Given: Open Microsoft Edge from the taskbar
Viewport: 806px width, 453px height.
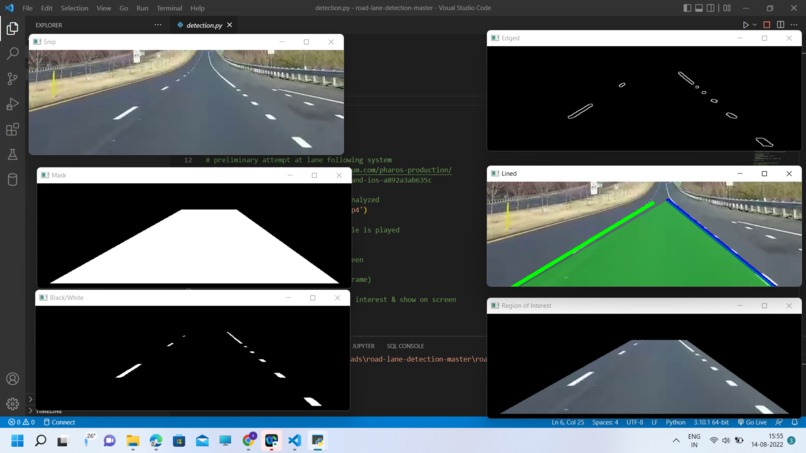Looking at the screenshot, I should (x=156, y=441).
